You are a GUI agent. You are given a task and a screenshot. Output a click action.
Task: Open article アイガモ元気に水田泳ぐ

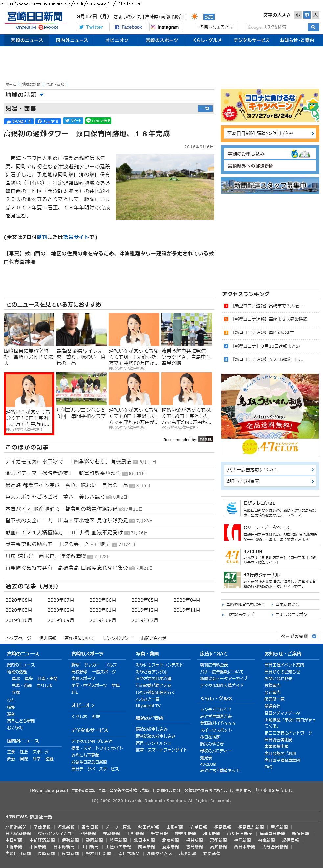pos(68,461)
